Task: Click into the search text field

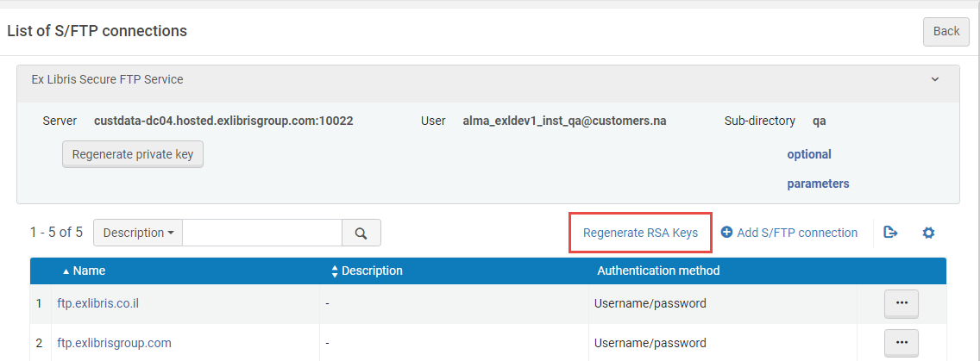Action: (261, 233)
